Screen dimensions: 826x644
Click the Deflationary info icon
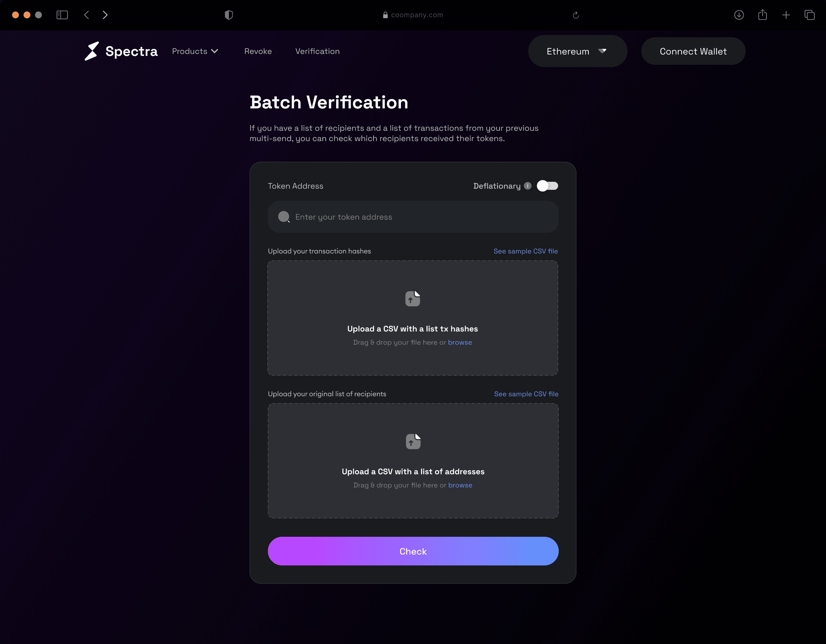(x=528, y=186)
